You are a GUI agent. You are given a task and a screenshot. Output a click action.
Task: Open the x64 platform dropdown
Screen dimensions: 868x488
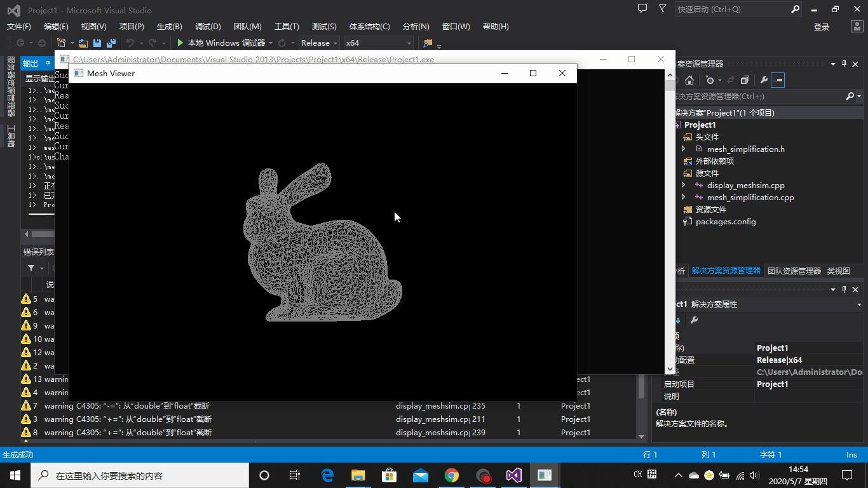tap(378, 43)
